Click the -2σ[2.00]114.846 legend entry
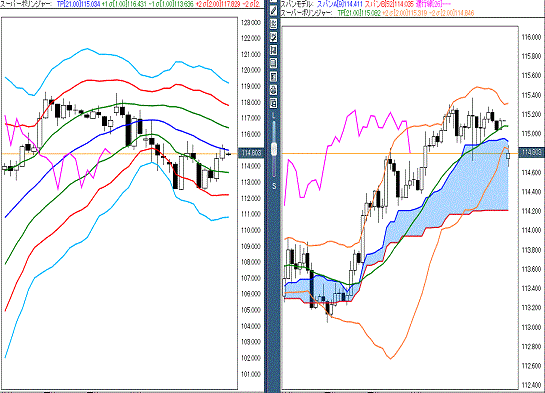 tap(451, 13)
